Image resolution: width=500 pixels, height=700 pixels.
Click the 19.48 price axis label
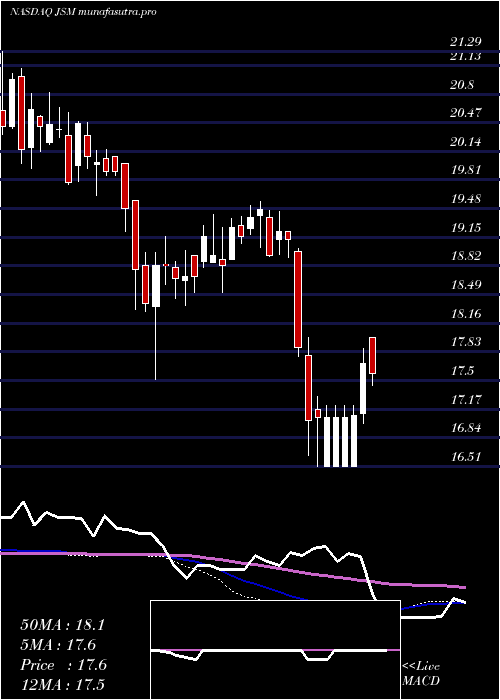coord(466,198)
